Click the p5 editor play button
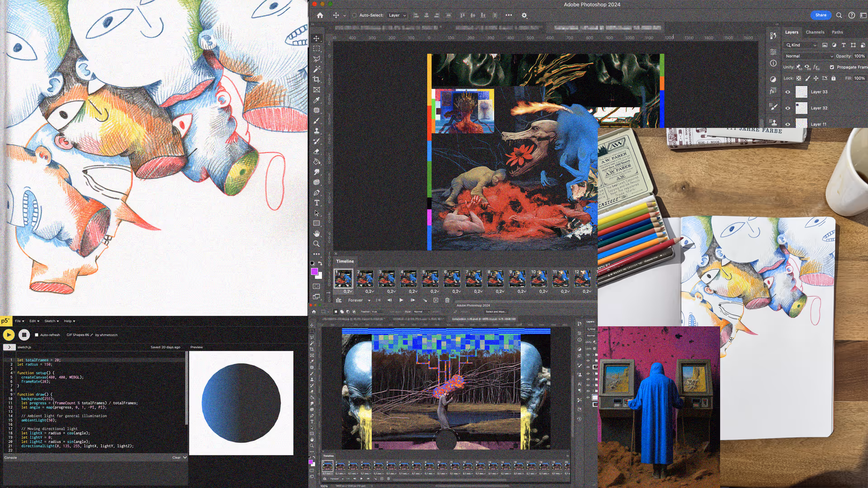 (9, 335)
